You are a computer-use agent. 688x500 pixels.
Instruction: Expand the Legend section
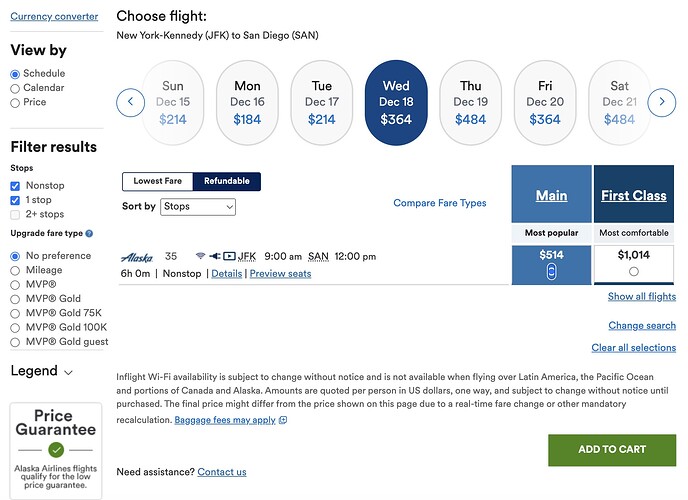42,371
